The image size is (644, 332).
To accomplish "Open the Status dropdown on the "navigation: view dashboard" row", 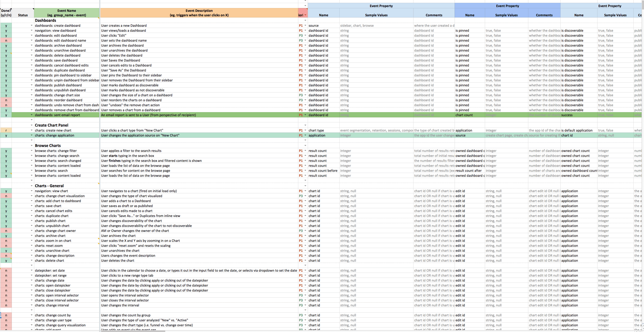I will 31,30.
